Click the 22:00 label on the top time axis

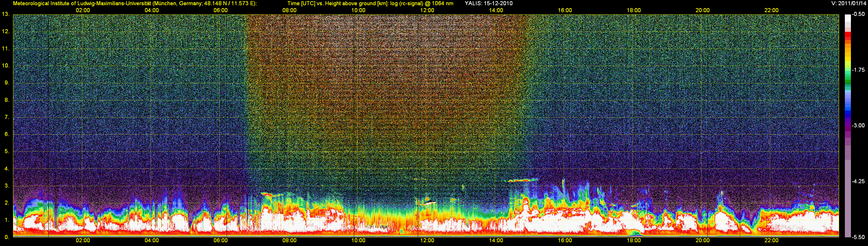coord(771,10)
